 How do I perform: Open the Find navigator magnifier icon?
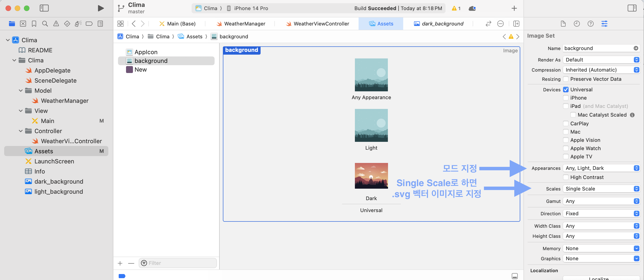pos(45,24)
